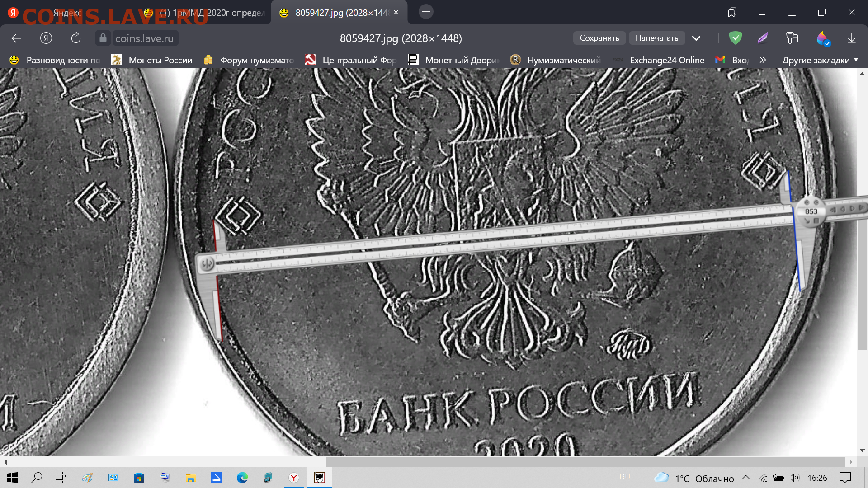Click the horizontal scrollbar right arrow
The height and width of the screenshot is (488, 868).
851,462
